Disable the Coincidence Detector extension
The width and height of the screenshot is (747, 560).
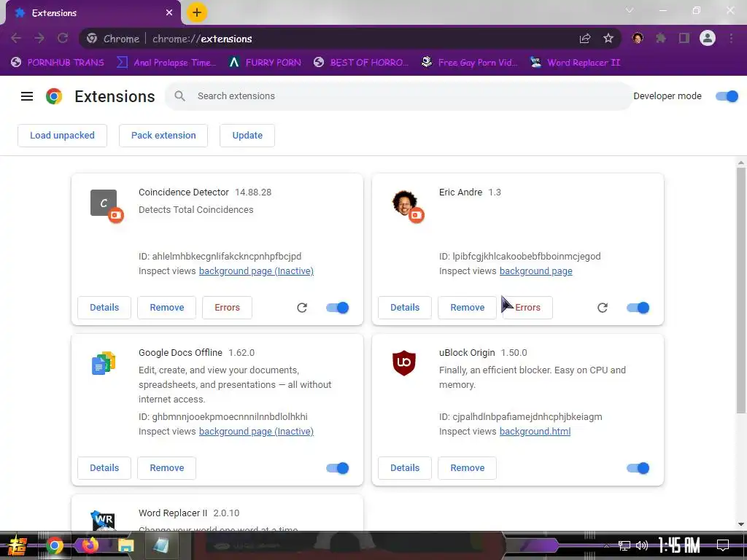(x=337, y=308)
